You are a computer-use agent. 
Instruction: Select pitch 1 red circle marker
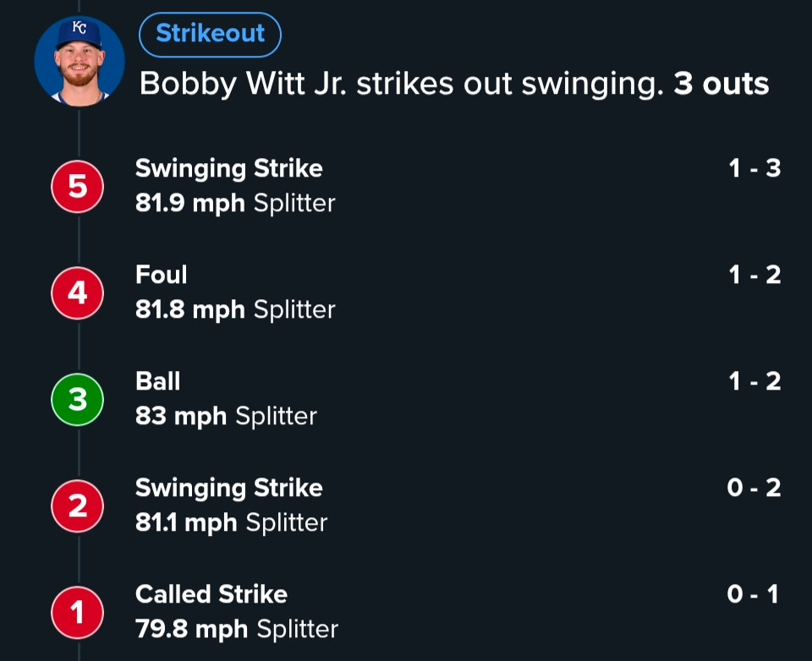coord(78,612)
